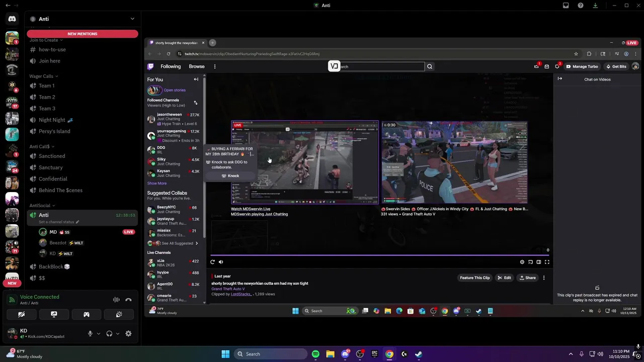Viewport: 644px width, 362px height.
Task: Go back with Discord title bar arrow
Action: click(x=8, y=6)
